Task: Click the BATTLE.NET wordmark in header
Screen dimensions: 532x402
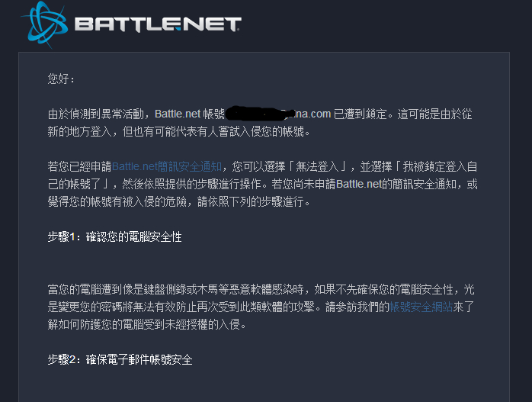Action: (158, 24)
